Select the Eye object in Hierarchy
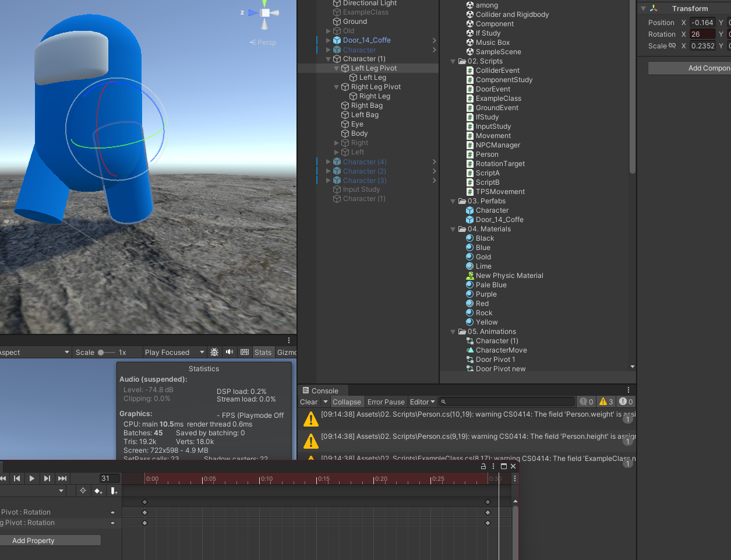The width and height of the screenshot is (731, 560). 357,124
